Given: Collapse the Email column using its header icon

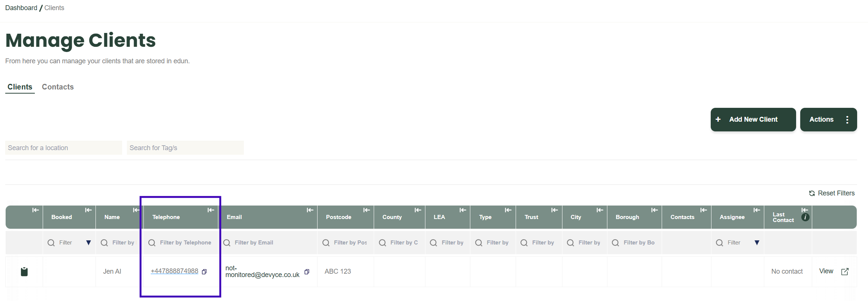Looking at the screenshot, I should [x=310, y=210].
